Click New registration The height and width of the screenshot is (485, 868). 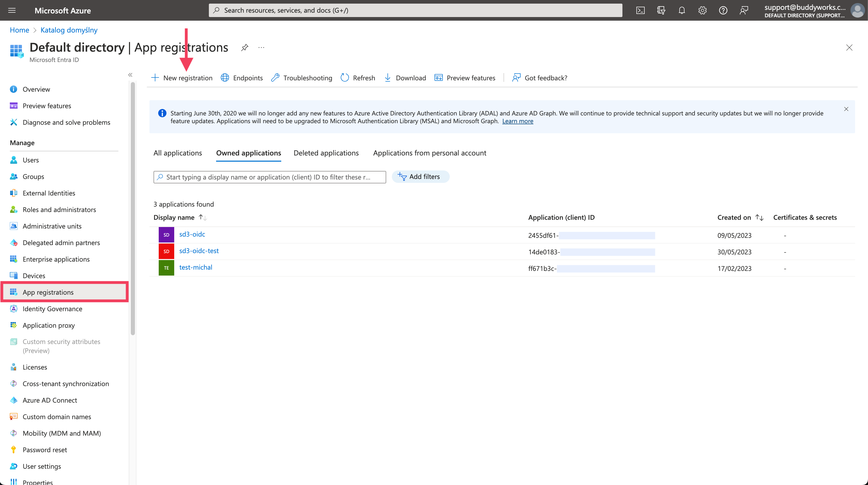[x=182, y=78]
